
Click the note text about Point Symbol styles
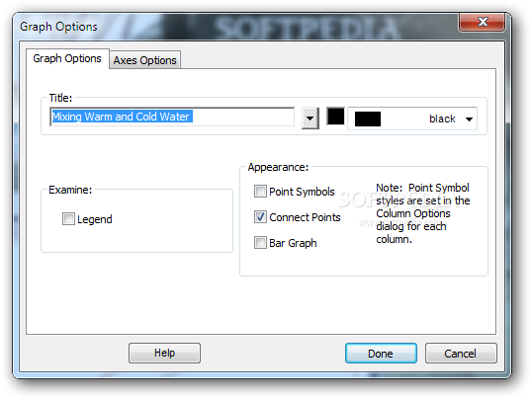point(423,213)
